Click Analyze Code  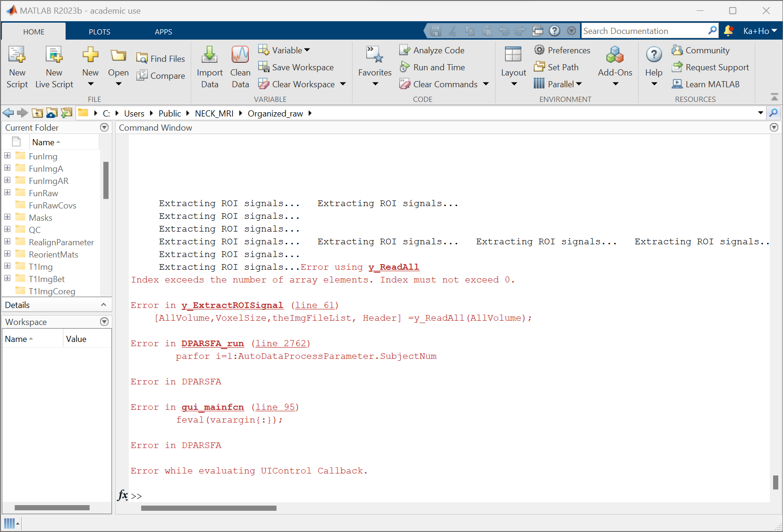click(x=432, y=50)
